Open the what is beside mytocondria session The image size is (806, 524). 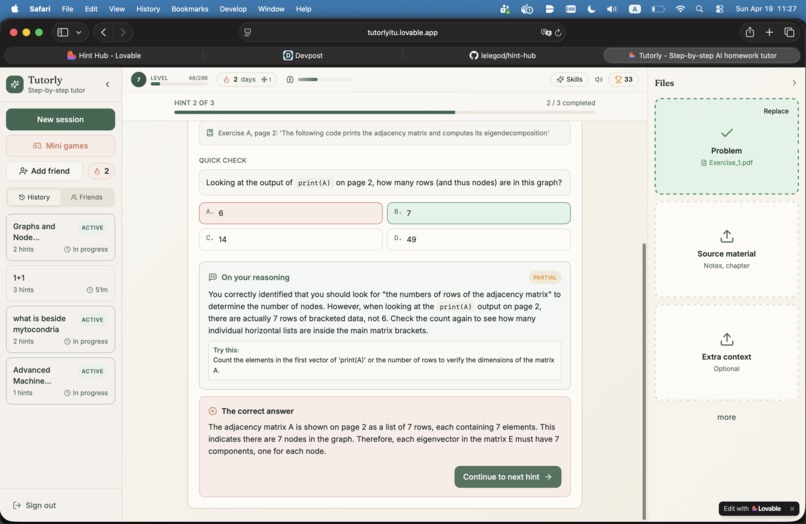(60, 330)
